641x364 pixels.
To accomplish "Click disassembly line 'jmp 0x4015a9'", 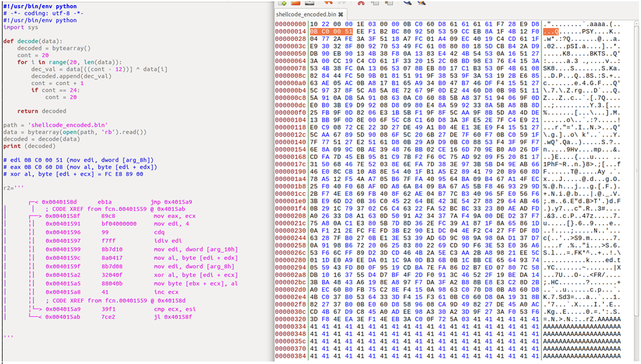I will 171,202.
